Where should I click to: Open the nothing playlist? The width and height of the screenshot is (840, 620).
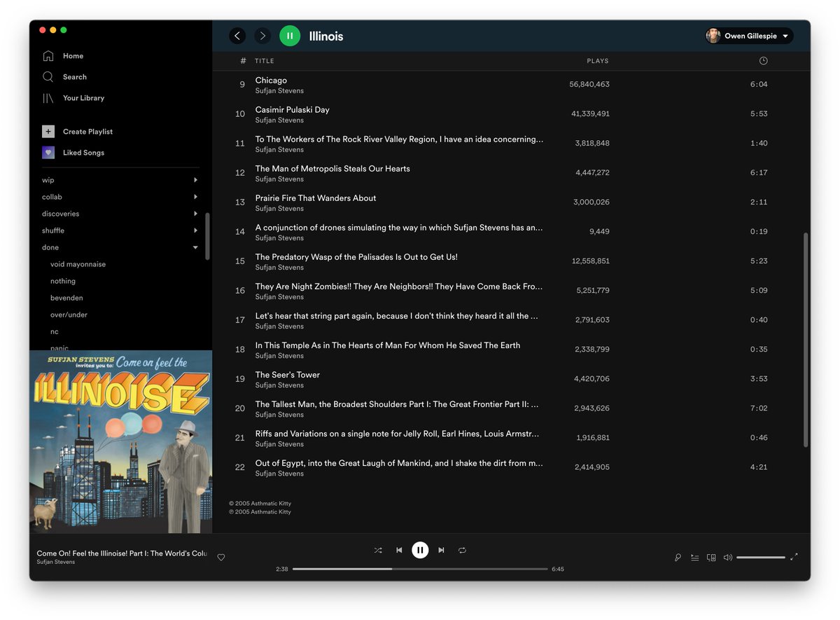(x=63, y=281)
